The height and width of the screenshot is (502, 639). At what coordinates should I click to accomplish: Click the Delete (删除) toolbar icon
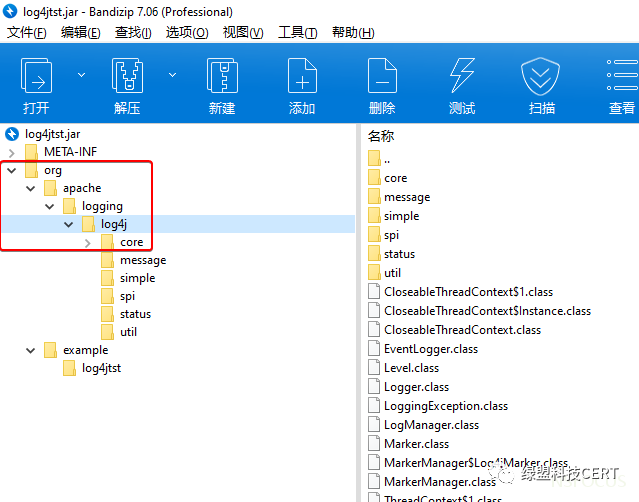point(382,78)
